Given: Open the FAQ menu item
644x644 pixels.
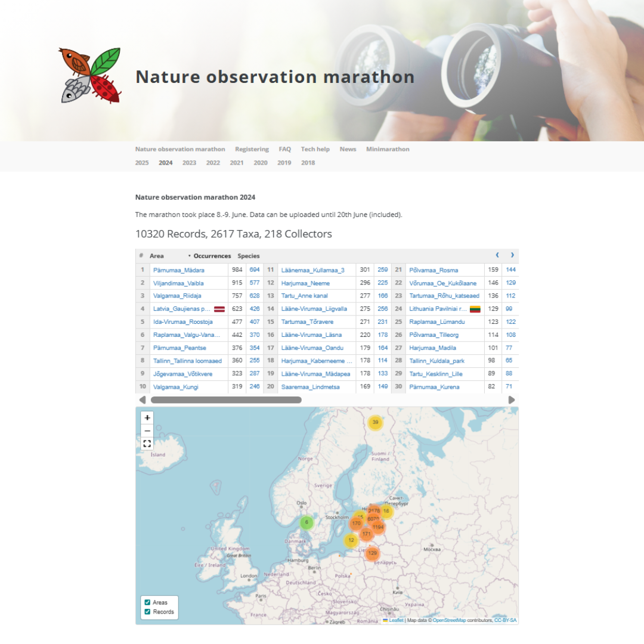Looking at the screenshot, I should click(284, 149).
